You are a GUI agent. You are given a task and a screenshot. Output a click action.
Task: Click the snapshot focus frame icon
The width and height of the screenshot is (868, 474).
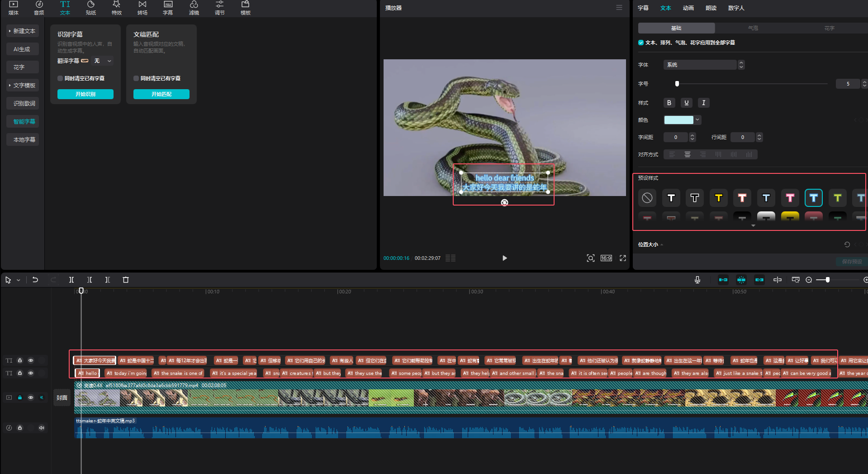[x=591, y=258]
